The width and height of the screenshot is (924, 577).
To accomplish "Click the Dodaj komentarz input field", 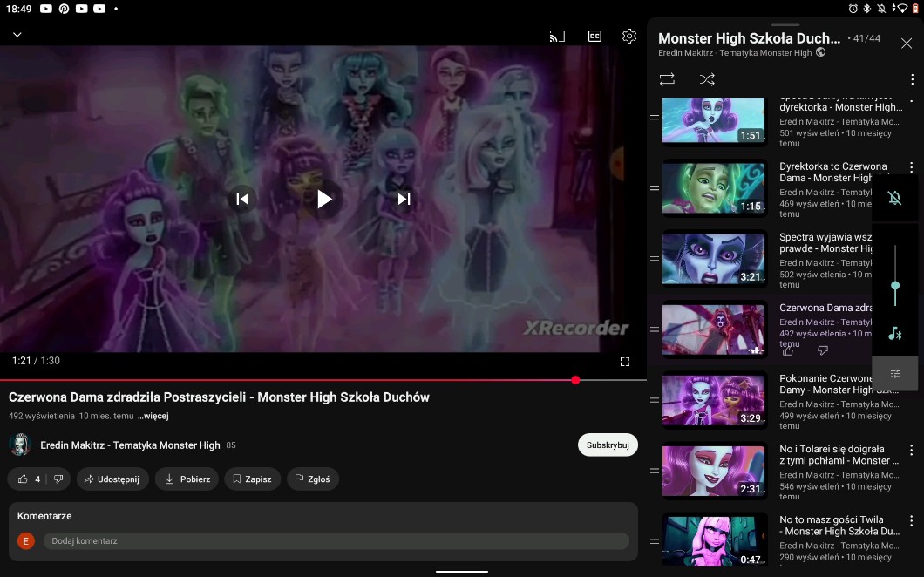I will click(x=336, y=540).
